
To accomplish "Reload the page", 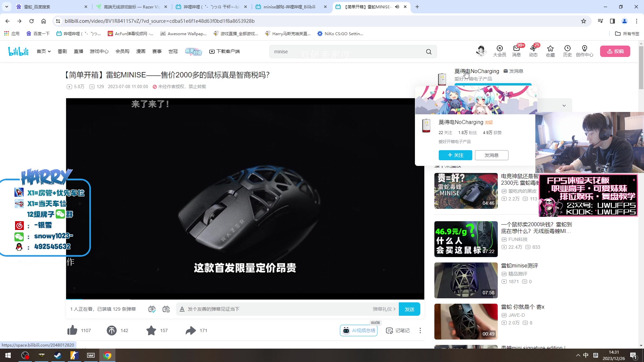I will [32, 21].
